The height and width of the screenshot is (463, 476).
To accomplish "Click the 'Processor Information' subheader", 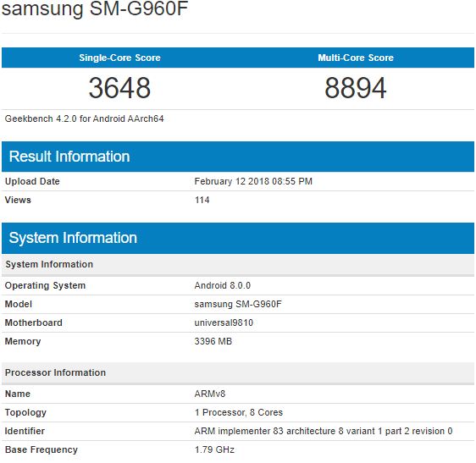I will coord(238,373).
